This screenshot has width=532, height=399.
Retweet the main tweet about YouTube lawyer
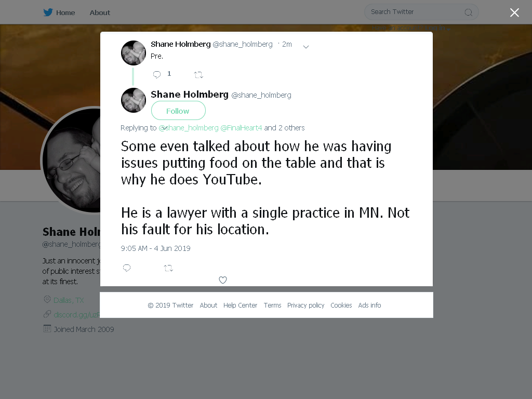(168, 268)
